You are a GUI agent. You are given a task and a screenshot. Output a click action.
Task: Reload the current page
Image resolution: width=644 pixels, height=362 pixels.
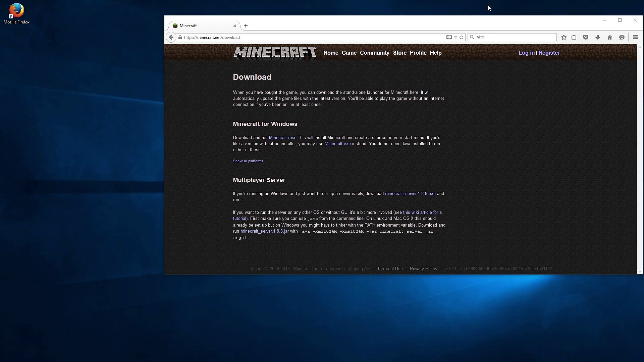pyautogui.click(x=461, y=37)
